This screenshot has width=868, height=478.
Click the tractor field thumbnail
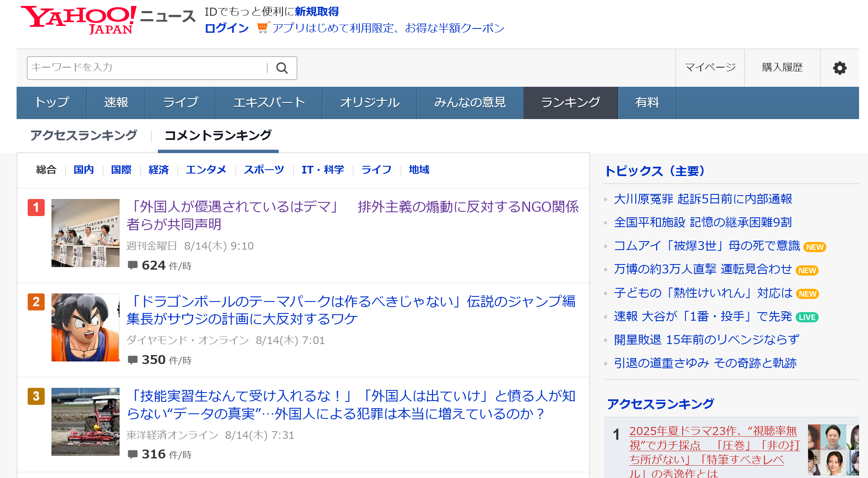pyautogui.click(x=86, y=422)
